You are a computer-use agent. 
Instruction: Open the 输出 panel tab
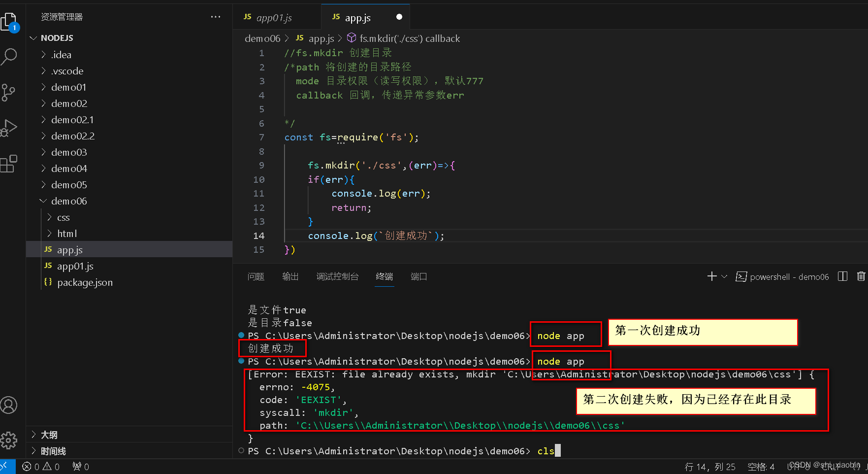coord(290,276)
